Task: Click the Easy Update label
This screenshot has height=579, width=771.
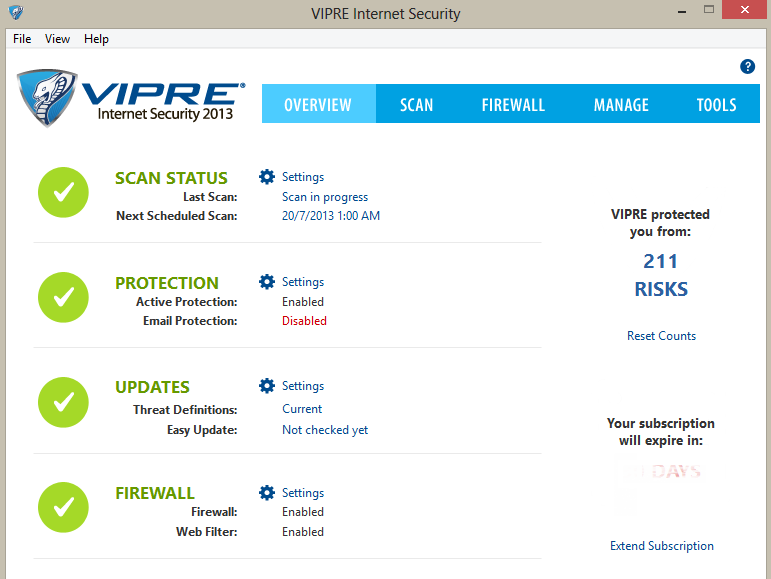Action: click(x=202, y=430)
